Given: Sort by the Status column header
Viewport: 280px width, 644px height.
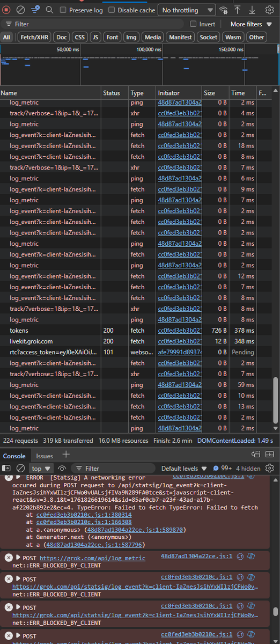Looking at the screenshot, I should pyautogui.click(x=115, y=93).
